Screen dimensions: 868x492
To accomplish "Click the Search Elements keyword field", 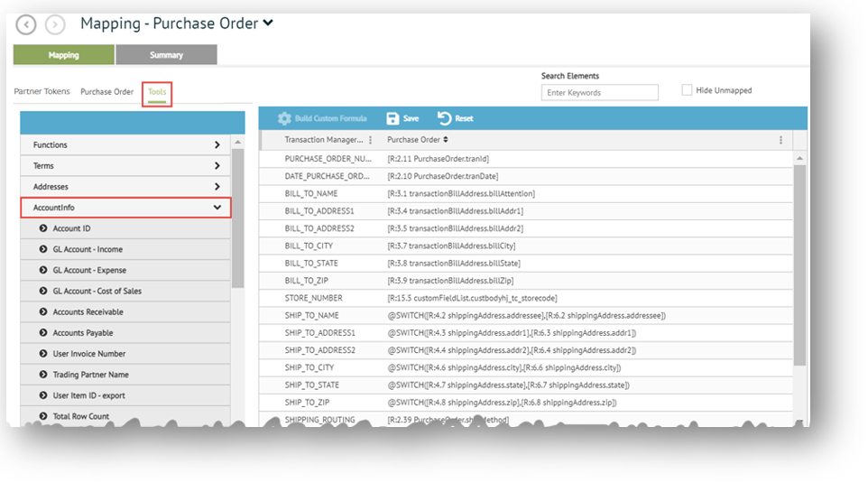I will coord(599,92).
